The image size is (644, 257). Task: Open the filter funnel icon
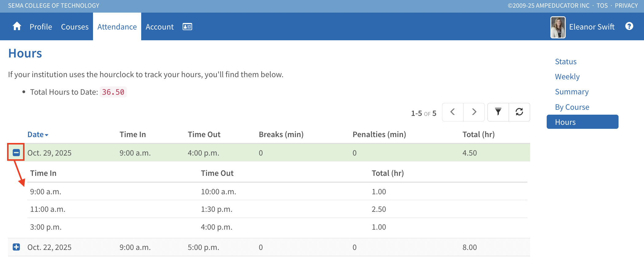498,112
